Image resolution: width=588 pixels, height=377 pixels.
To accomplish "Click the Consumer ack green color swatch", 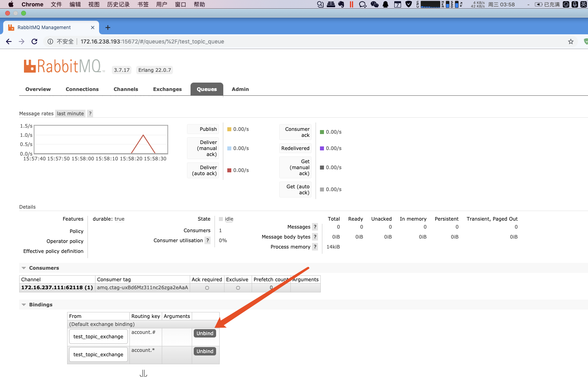I will 322,132.
